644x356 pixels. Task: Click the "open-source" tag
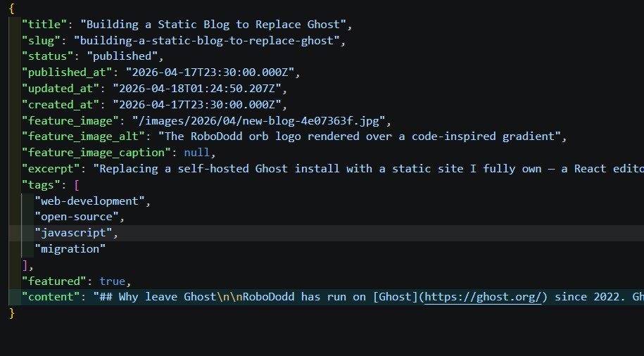point(77,217)
